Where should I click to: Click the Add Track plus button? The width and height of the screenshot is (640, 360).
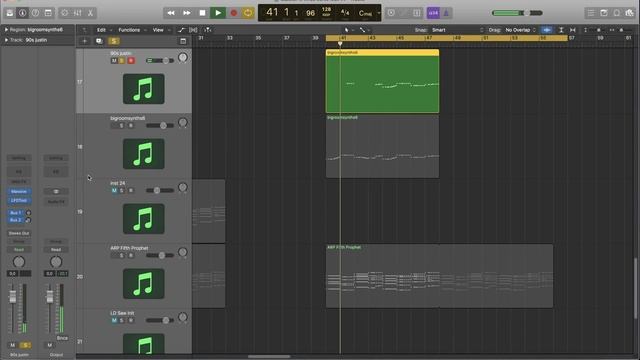click(x=84, y=41)
